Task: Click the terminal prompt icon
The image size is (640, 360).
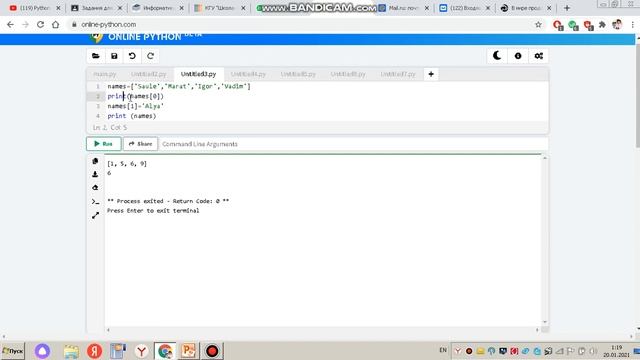Action: point(95,202)
